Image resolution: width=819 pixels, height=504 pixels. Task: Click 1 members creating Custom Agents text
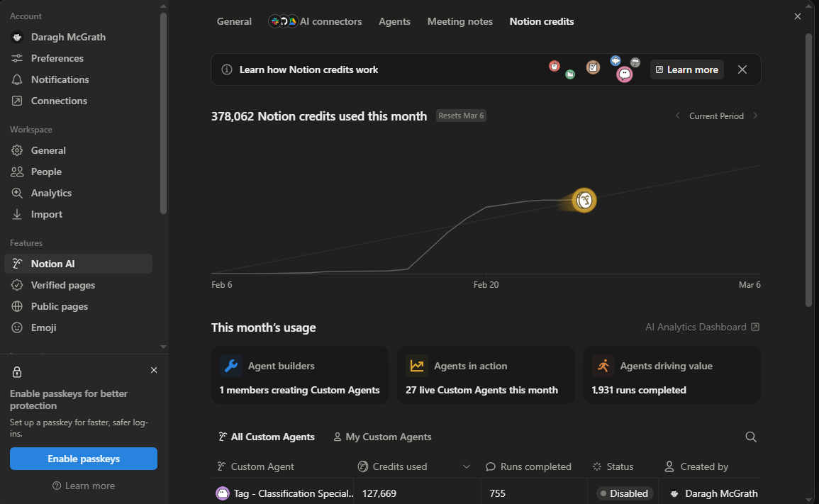pyautogui.click(x=299, y=390)
